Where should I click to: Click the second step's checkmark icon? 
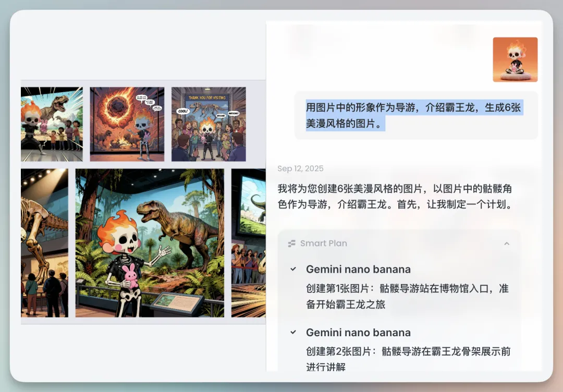[x=293, y=332]
